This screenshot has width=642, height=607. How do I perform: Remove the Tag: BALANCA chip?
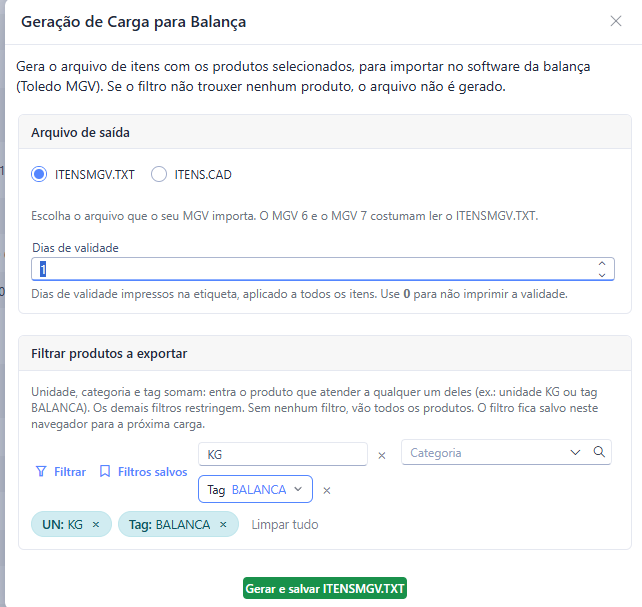click(x=223, y=524)
